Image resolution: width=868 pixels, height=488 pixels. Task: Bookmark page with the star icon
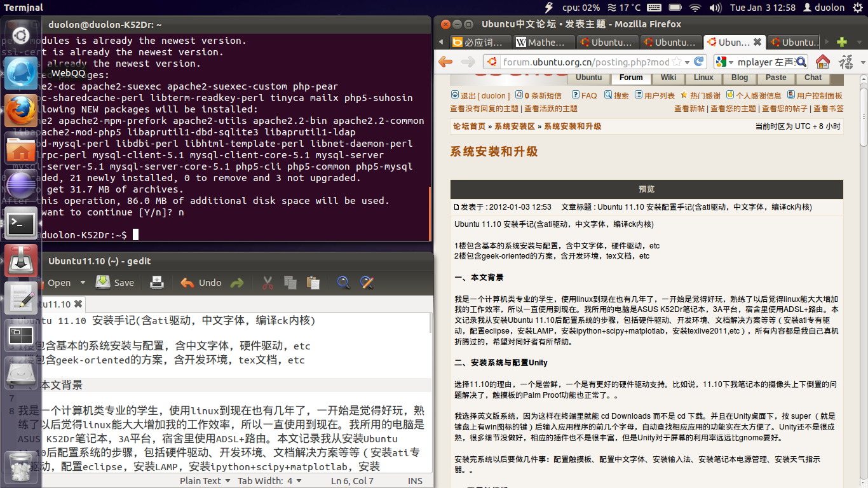click(677, 62)
